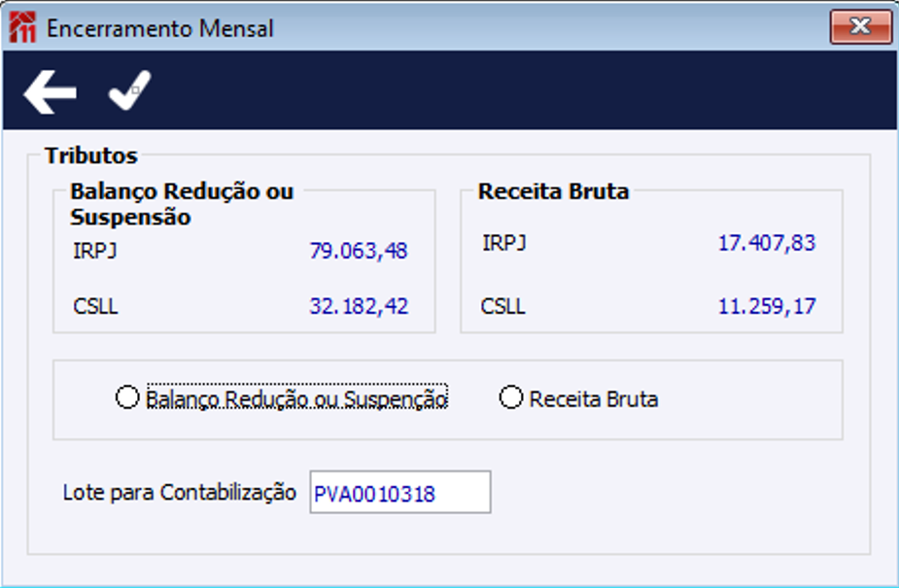Image resolution: width=899 pixels, height=588 pixels.
Task: Click the CSLL value 32.182,42
Action: tap(359, 306)
